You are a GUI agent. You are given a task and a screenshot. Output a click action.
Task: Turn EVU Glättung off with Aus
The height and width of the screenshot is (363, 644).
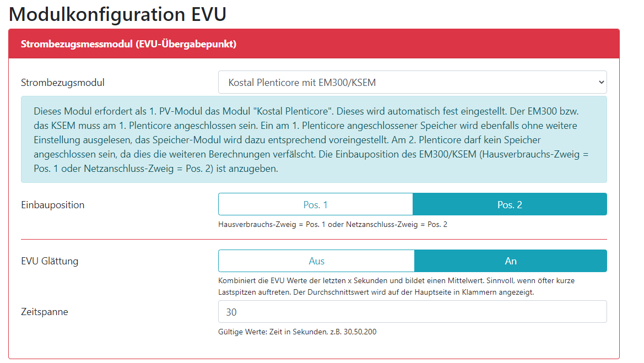316,261
